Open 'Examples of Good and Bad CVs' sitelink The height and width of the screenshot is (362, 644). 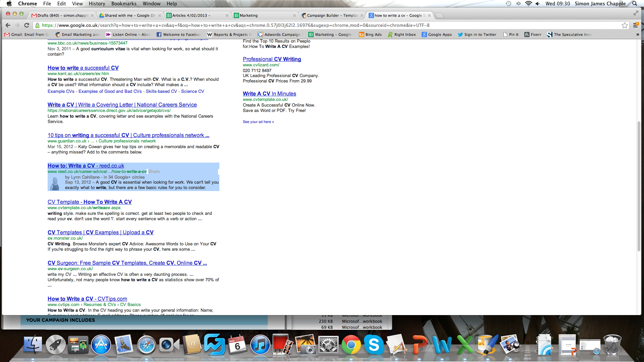110,91
